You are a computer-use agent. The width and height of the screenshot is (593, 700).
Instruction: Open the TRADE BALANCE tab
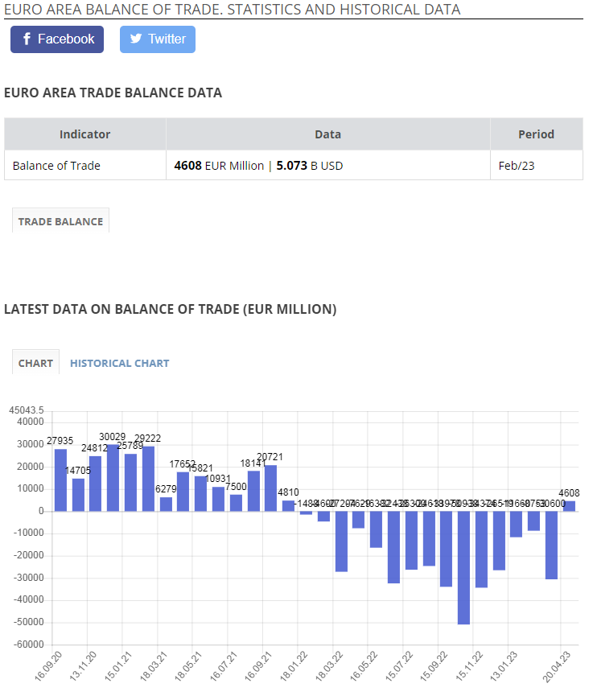coord(60,221)
